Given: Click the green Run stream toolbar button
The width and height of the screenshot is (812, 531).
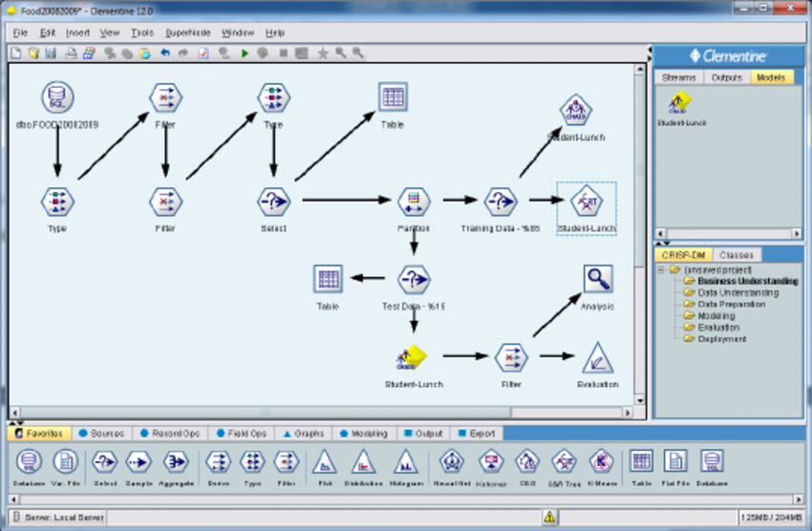Looking at the screenshot, I should (245, 53).
